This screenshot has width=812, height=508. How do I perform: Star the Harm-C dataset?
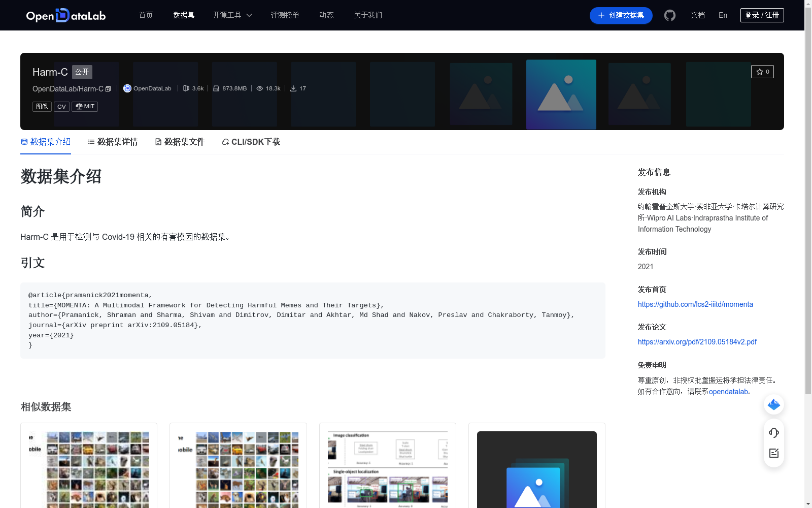[762, 72]
